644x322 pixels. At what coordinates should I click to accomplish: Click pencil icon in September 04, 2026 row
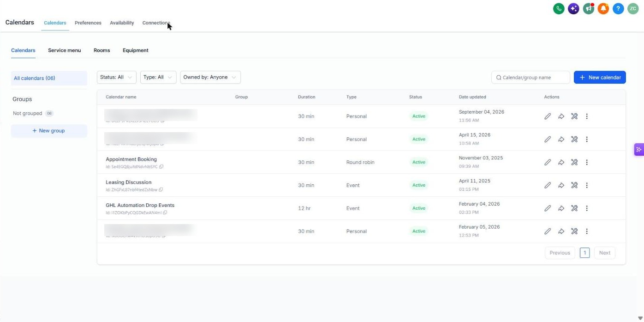(x=548, y=116)
